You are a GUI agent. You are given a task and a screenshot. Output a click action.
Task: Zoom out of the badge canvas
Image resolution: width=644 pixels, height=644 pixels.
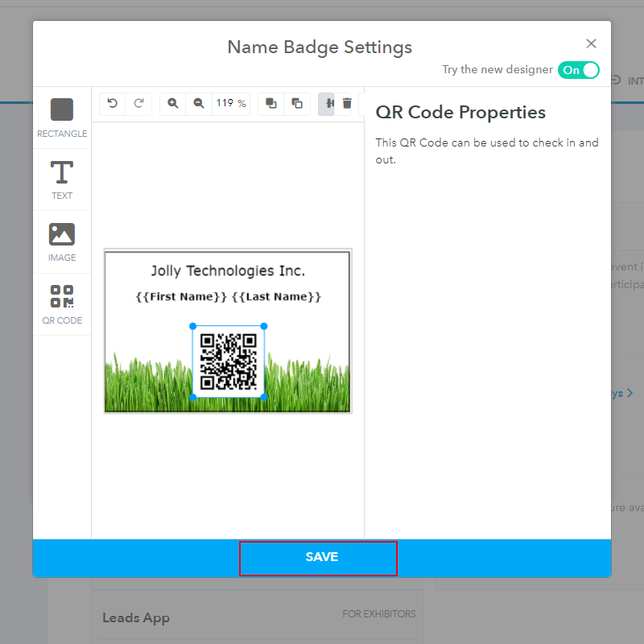coord(199,103)
